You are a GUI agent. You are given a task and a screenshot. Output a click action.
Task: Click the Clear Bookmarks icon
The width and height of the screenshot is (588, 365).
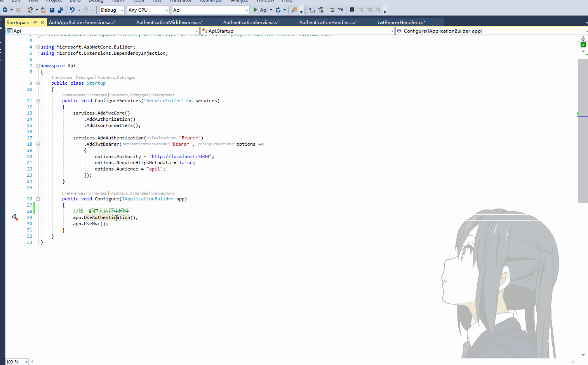378,10
